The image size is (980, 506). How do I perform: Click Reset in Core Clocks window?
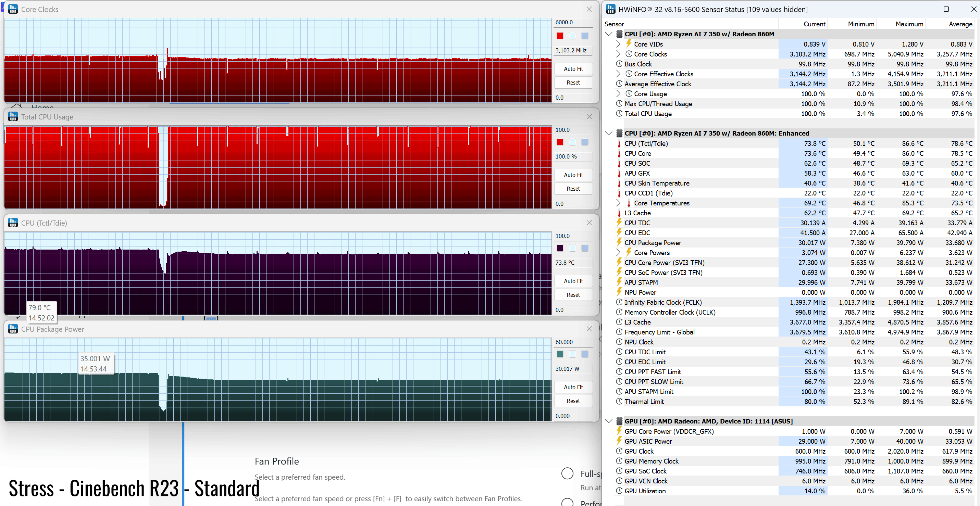pyautogui.click(x=573, y=83)
